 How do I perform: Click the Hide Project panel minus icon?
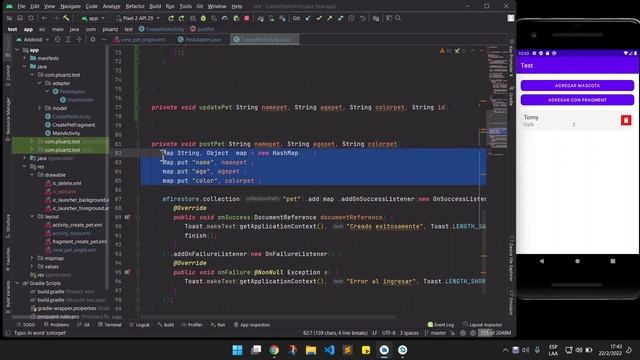(x=104, y=40)
